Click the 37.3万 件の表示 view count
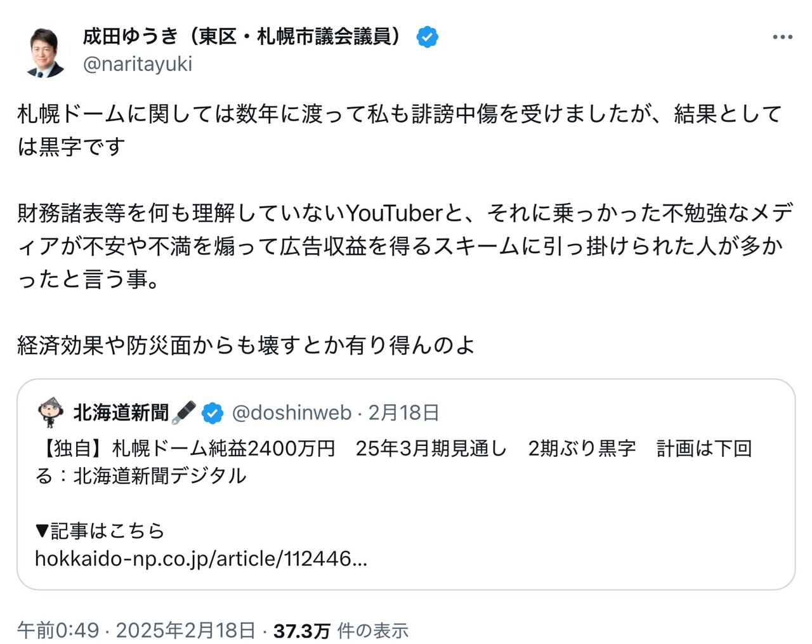This screenshot has height=644, width=812. click(x=341, y=630)
